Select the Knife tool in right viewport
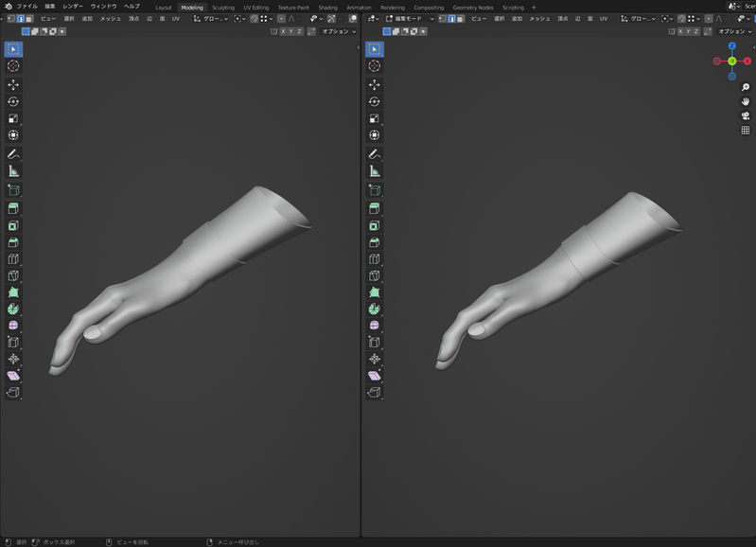This screenshot has height=547, width=756. coord(375,276)
